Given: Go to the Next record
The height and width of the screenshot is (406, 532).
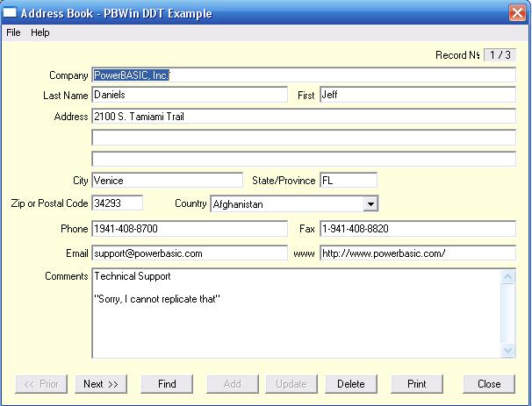Looking at the screenshot, I should point(101,384).
